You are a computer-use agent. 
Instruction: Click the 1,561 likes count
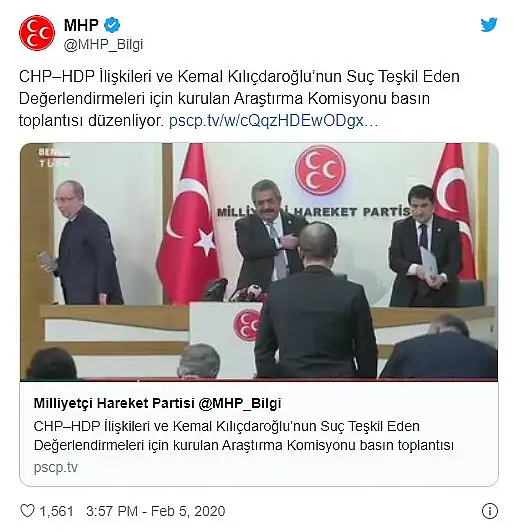coord(57,511)
